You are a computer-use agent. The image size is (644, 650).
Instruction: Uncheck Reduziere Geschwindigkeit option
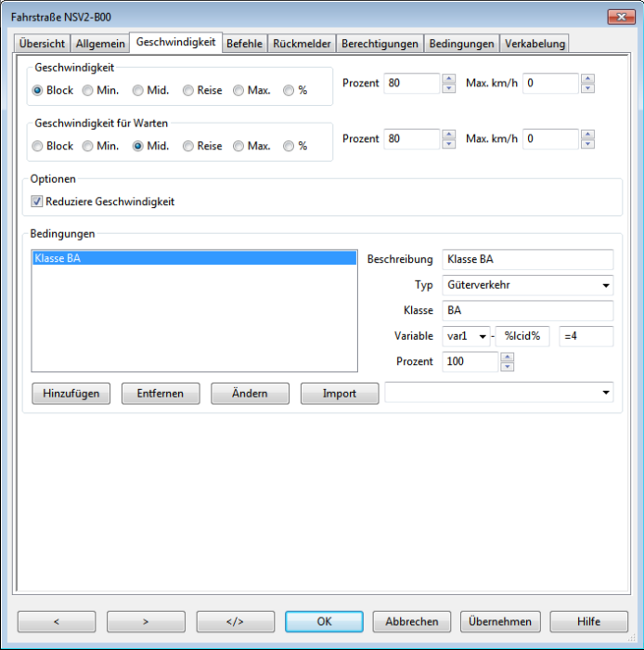(38, 201)
